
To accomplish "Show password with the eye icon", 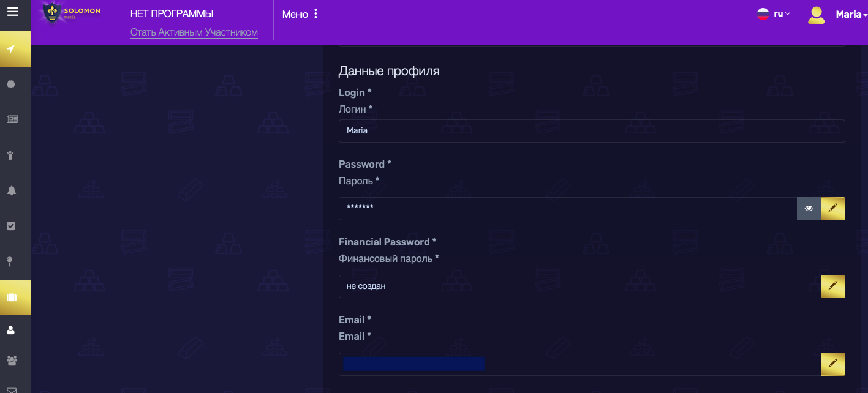I will [809, 209].
